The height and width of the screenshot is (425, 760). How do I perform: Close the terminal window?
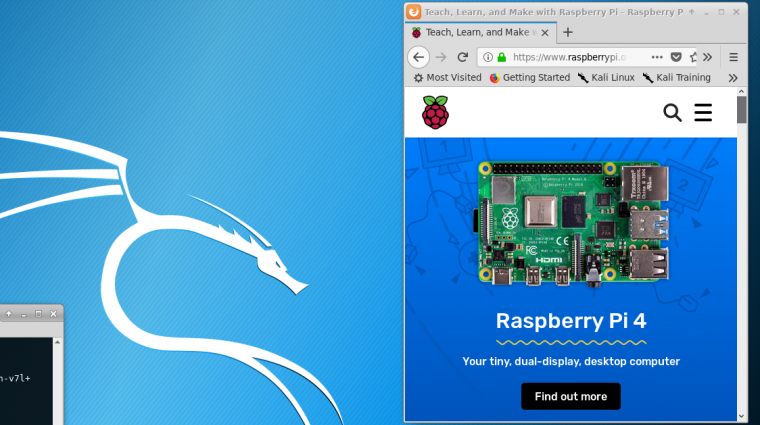click(x=53, y=314)
